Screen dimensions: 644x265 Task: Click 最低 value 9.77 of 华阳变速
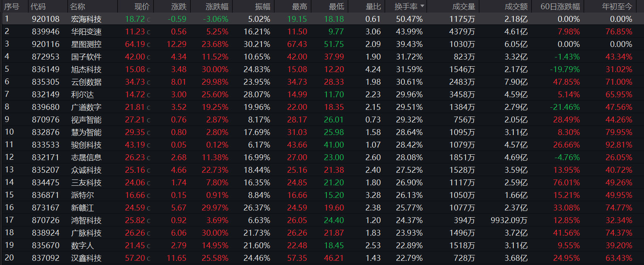click(x=336, y=31)
